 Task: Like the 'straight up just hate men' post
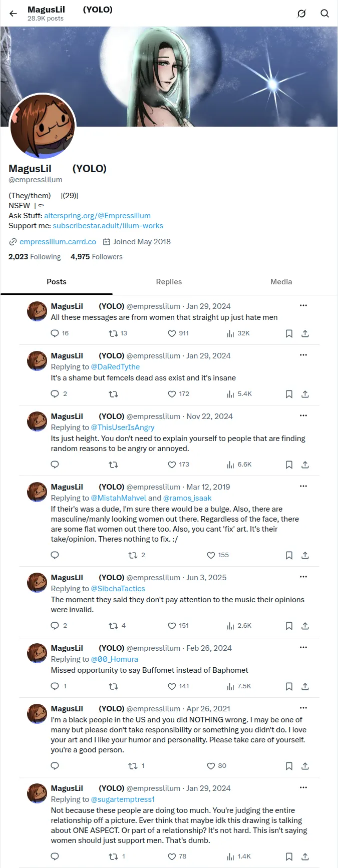[178, 333]
